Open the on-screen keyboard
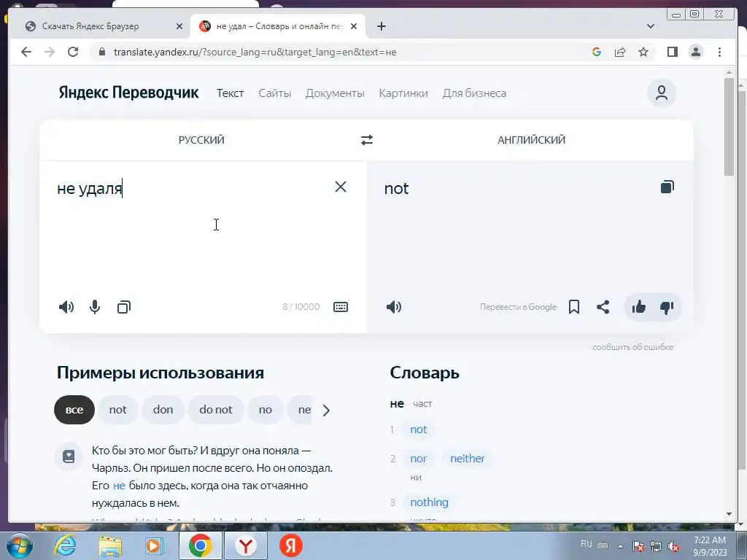This screenshot has height=560, width=747. 341,307
